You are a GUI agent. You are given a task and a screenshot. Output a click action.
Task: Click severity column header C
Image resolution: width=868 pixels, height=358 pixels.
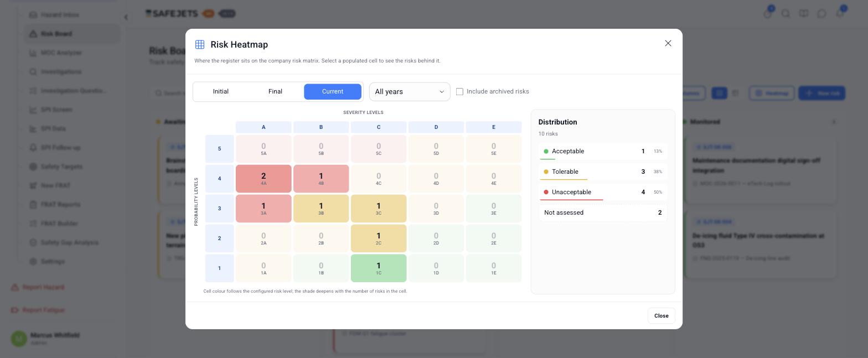[379, 127]
